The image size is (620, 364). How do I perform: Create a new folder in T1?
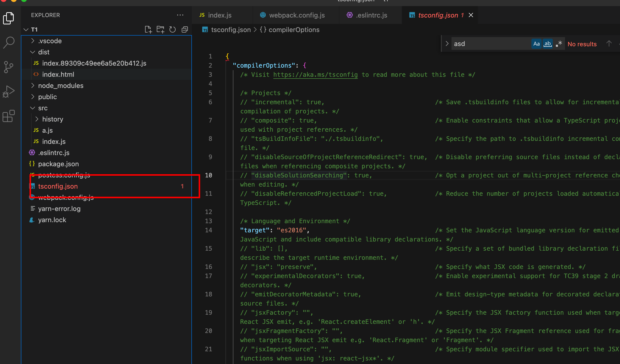[160, 29]
